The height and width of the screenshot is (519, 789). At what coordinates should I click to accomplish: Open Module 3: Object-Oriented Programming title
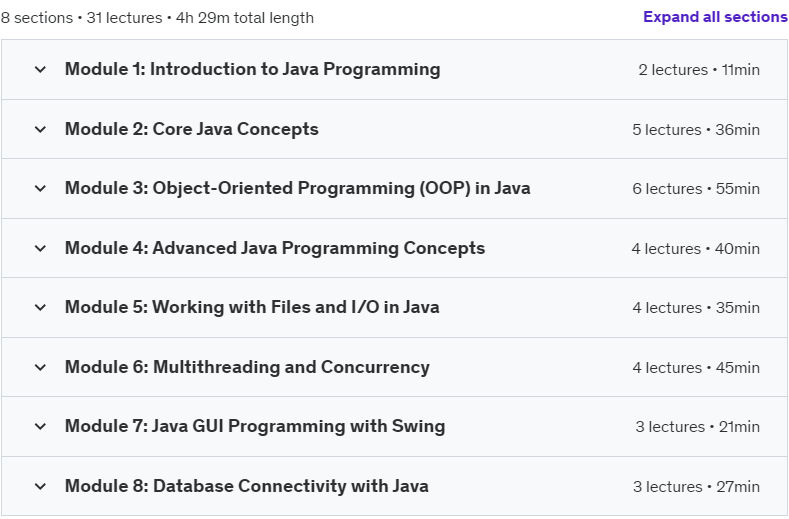pos(297,188)
